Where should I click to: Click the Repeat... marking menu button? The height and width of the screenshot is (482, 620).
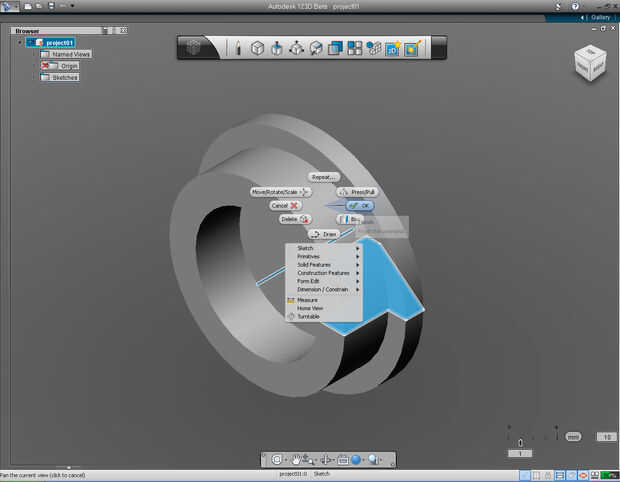click(x=324, y=177)
